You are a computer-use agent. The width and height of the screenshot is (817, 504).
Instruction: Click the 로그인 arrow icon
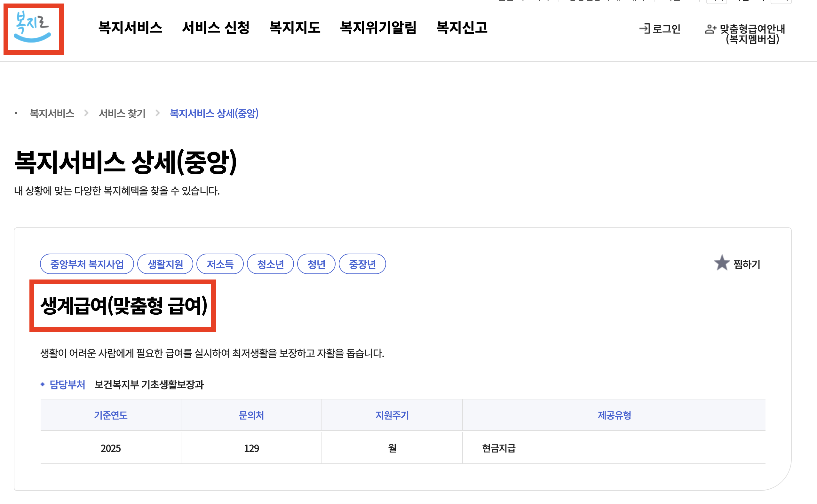click(644, 29)
